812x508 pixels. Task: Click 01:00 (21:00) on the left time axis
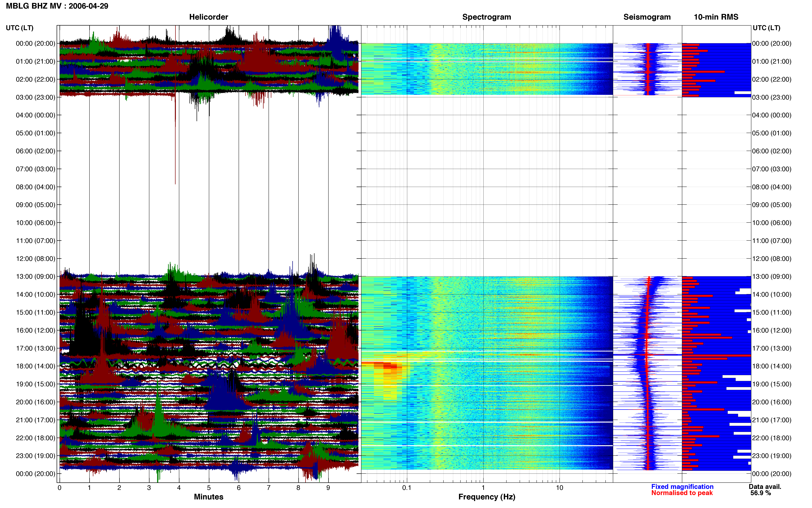tap(35, 61)
